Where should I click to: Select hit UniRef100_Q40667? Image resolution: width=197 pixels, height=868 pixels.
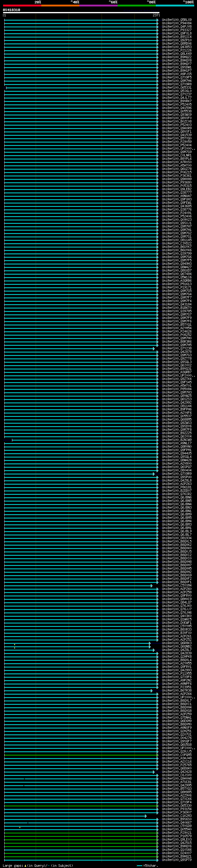(176, 822)
